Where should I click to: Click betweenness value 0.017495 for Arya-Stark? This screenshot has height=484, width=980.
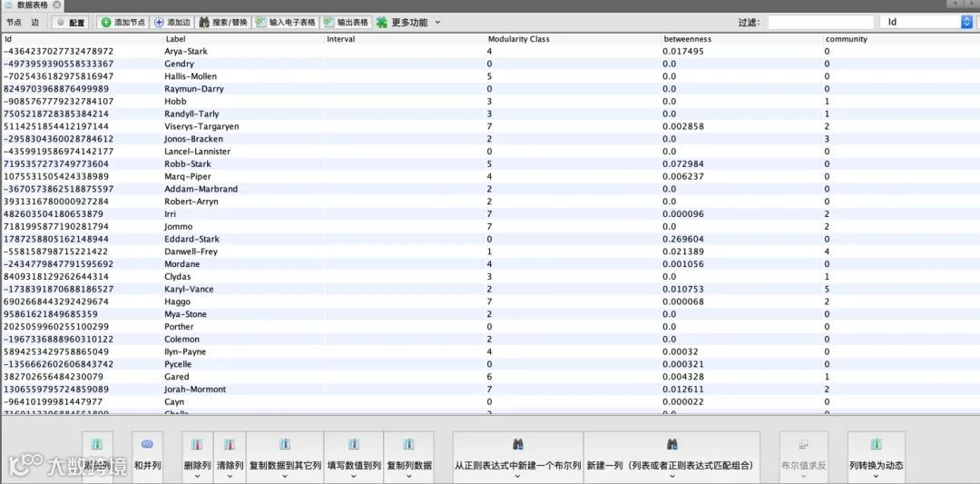683,51
